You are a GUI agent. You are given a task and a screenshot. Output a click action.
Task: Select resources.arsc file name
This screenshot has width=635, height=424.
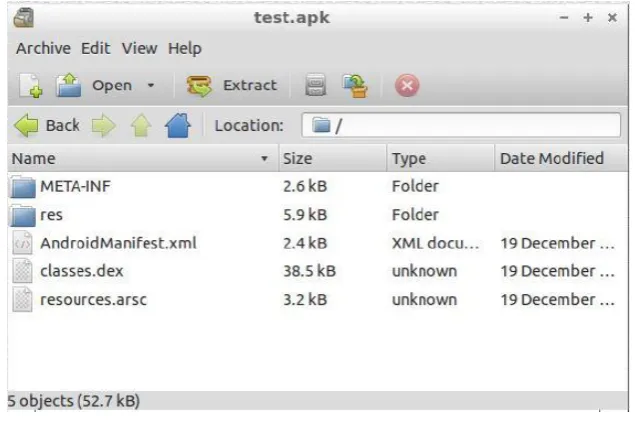(x=94, y=300)
